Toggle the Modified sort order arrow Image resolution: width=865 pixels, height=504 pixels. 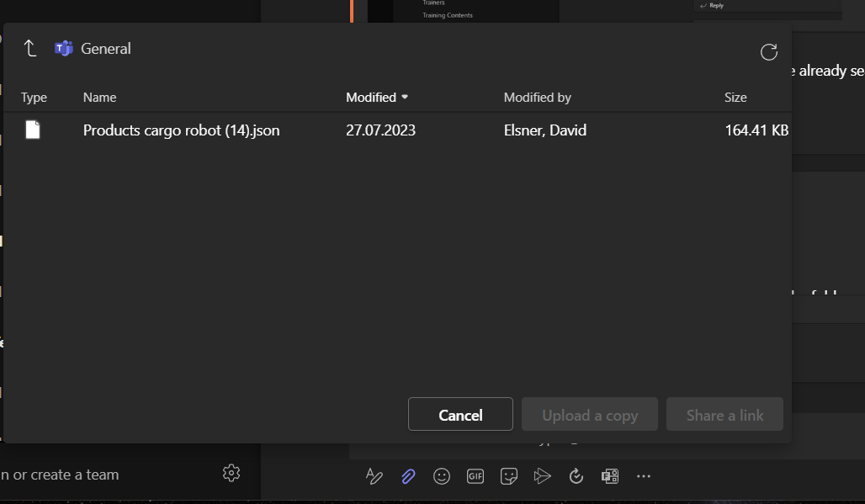(405, 97)
